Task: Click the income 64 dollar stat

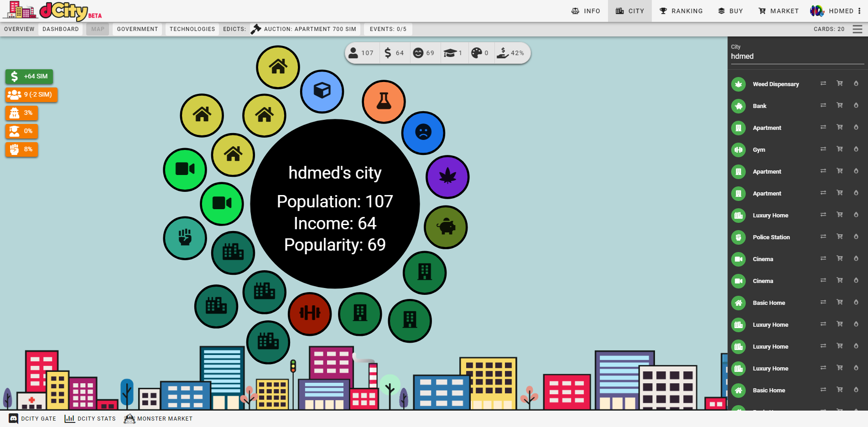Action: (x=394, y=53)
